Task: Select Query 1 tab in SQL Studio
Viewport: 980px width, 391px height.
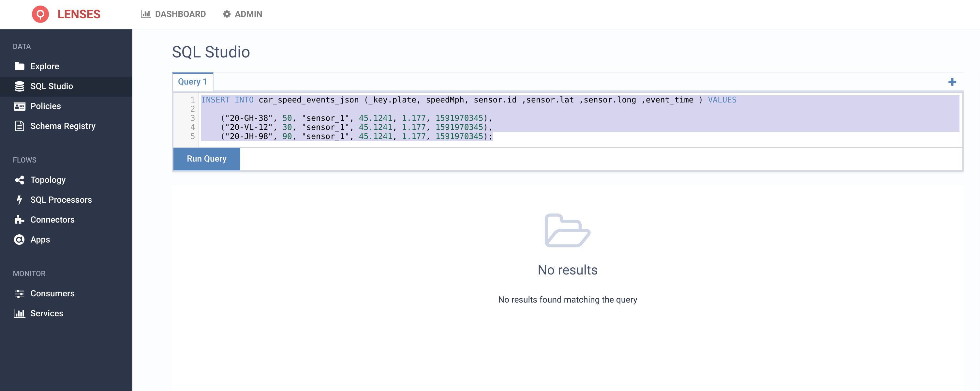Action: pyautogui.click(x=192, y=81)
